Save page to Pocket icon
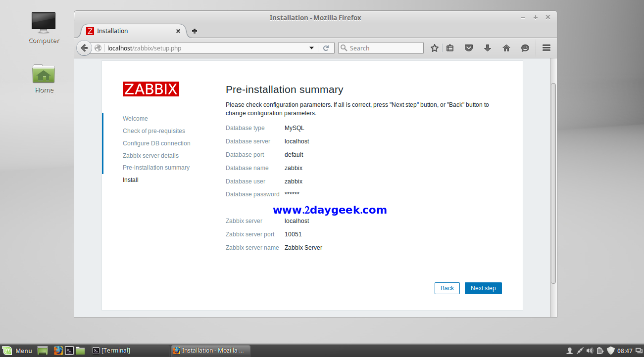644x357 pixels. pos(469,48)
